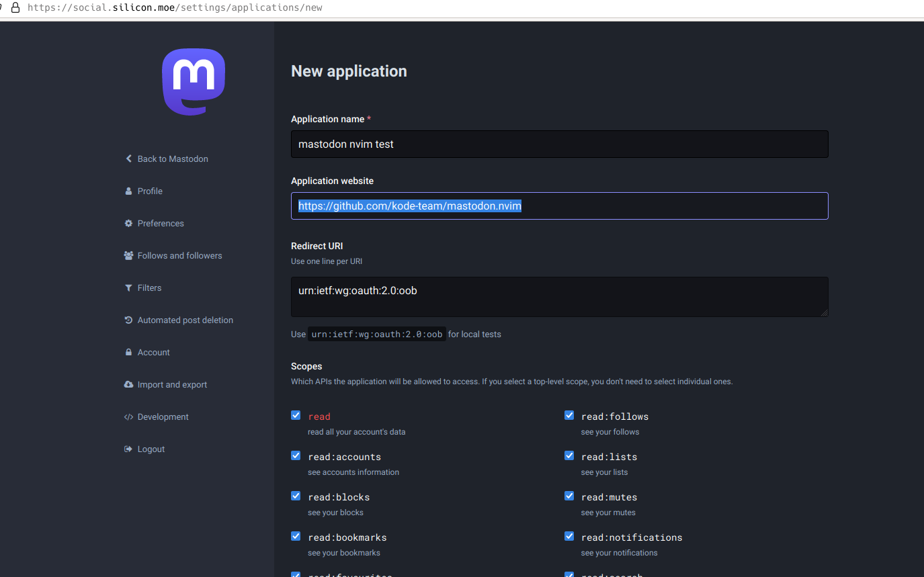Open the Development section

pos(163,416)
